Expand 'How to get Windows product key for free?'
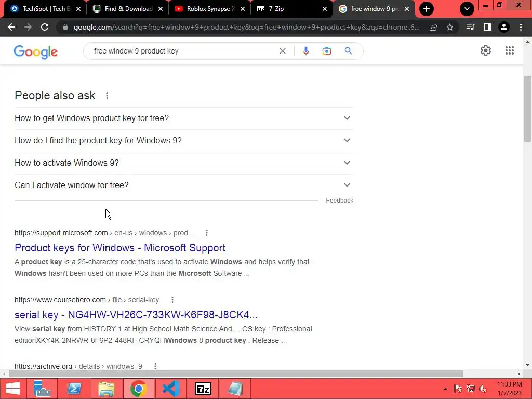 point(183,118)
